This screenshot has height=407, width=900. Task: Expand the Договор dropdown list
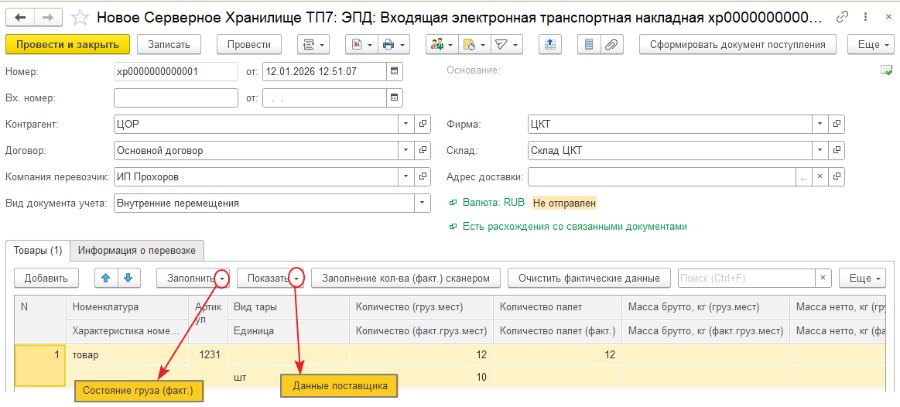click(406, 150)
